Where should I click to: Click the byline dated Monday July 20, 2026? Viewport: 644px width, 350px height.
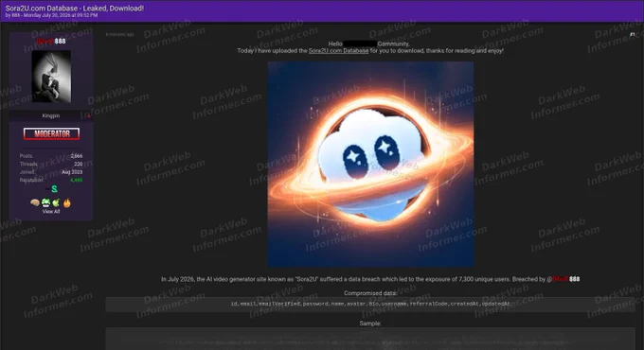(x=51, y=15)
